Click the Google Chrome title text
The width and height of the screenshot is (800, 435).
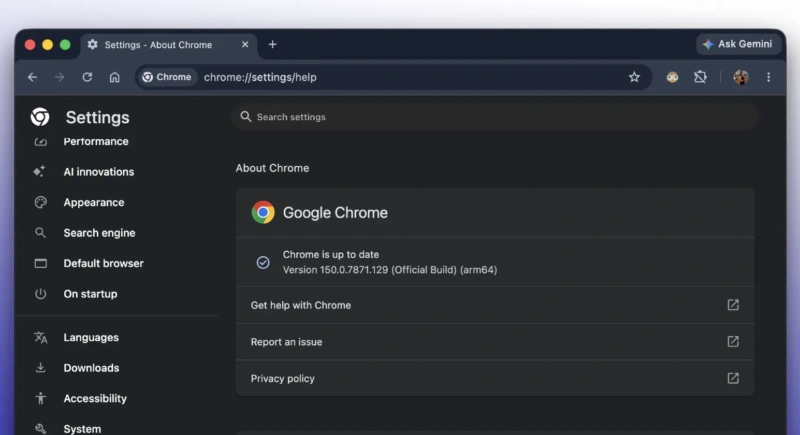coord(335,213)
